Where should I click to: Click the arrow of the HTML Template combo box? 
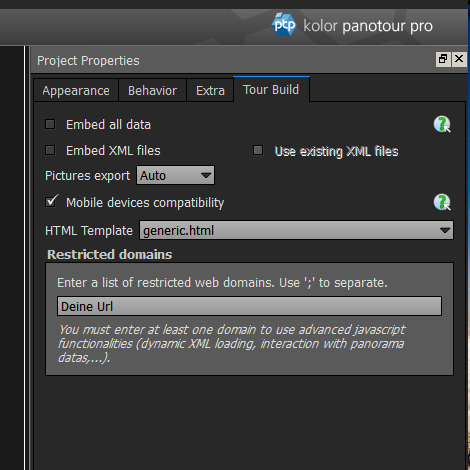445,230
